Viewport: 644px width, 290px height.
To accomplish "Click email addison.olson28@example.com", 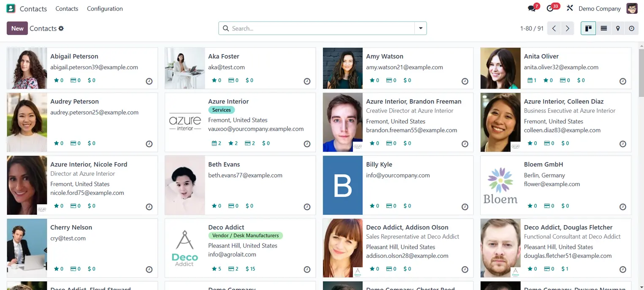I will 407,256.
